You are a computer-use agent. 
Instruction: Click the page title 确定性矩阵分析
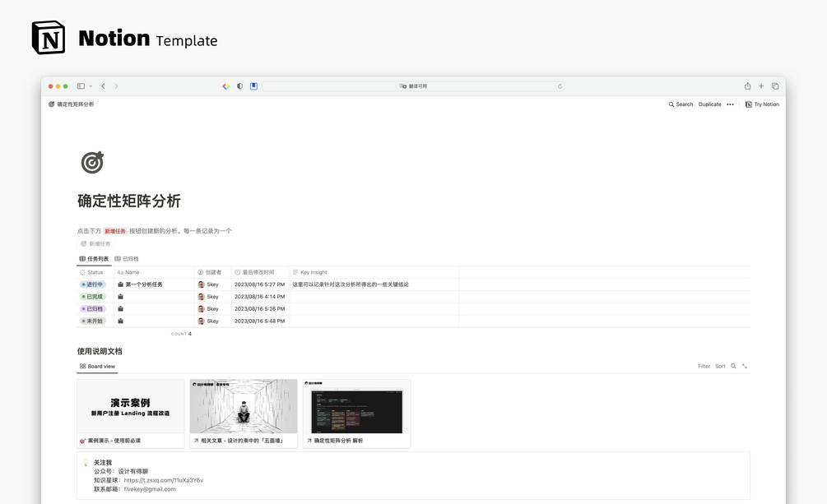[129, 201]
